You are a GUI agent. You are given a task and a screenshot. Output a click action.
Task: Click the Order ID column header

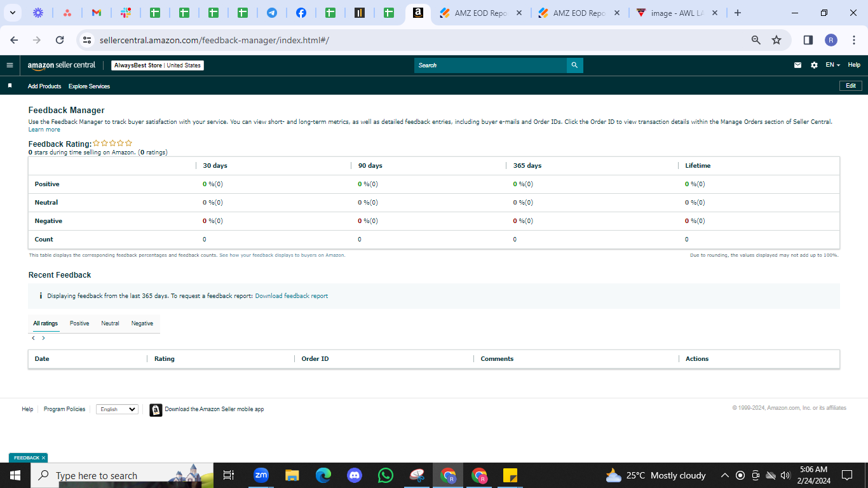click(x=315, y=359)
